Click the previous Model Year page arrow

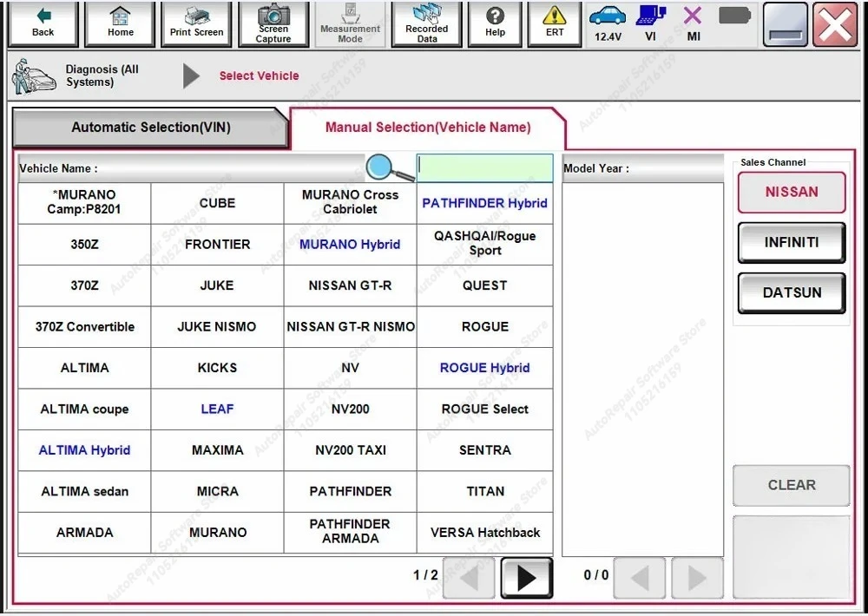tap(639, 578)
